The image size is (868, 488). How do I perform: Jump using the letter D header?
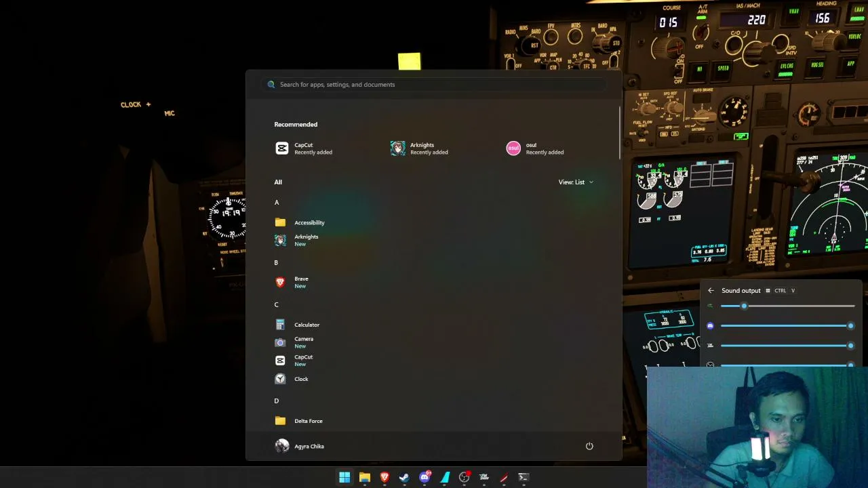coord(276,401)
